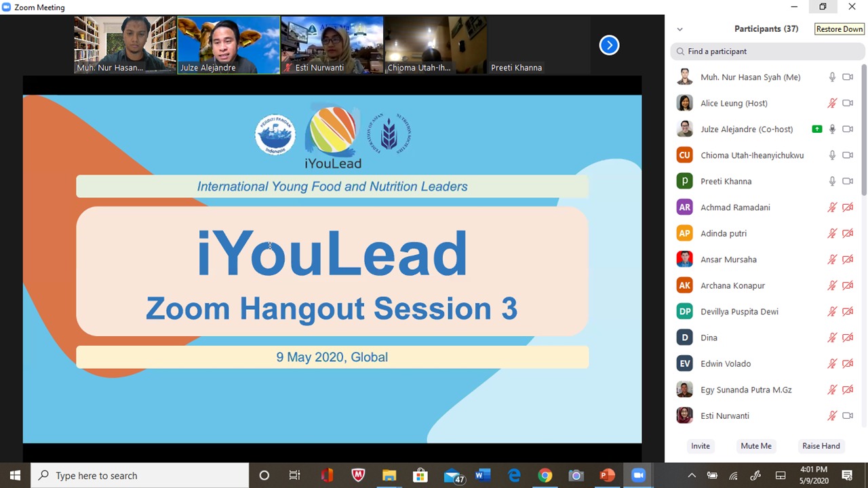Viewport: 868px width, 488px height.
Task: Toggle Muh. Nur Hasan Syah's microphone icon
Action: [832, 77]
